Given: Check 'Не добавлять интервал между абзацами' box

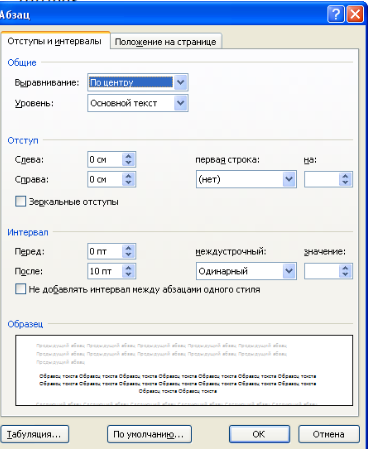Looking at the screenshot, I should coord(20,289).
